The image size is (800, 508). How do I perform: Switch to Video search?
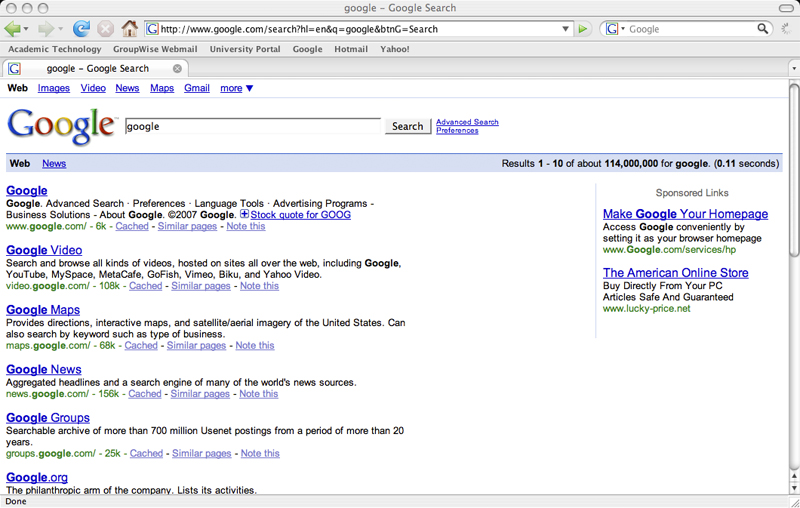point(93,88)
